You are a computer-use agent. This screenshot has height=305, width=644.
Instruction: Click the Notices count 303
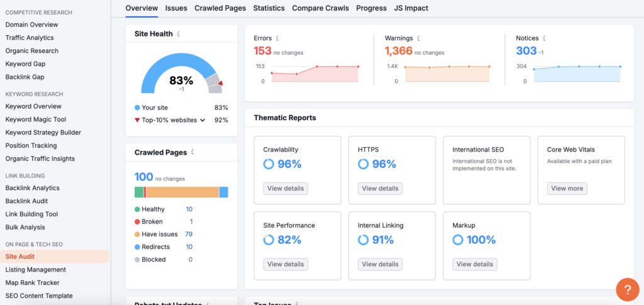pyautogui.click(x=526, y=51)
